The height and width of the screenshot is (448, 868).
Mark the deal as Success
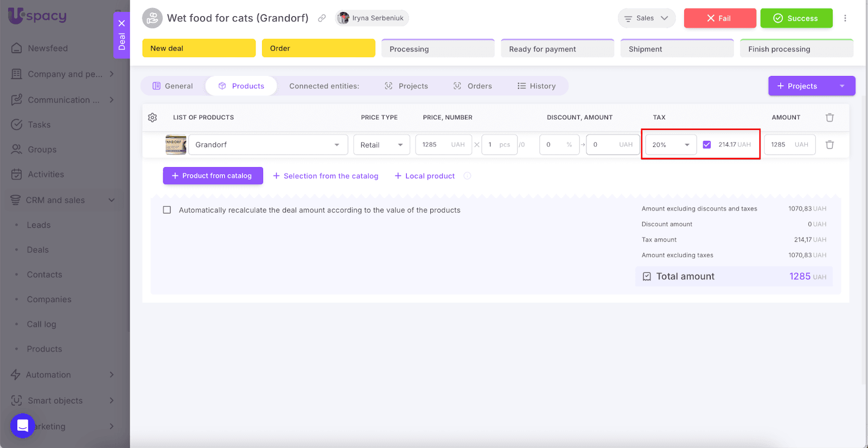[796, 18]
